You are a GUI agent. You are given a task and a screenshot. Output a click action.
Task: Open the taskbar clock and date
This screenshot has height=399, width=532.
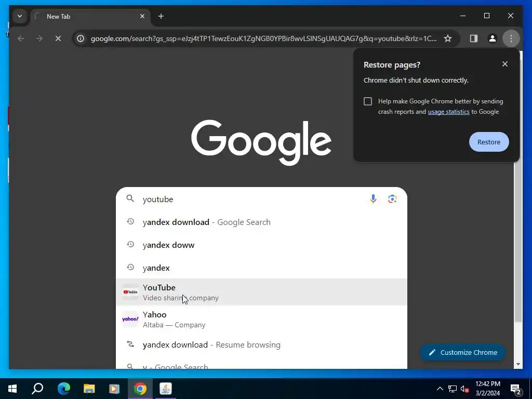487,389
